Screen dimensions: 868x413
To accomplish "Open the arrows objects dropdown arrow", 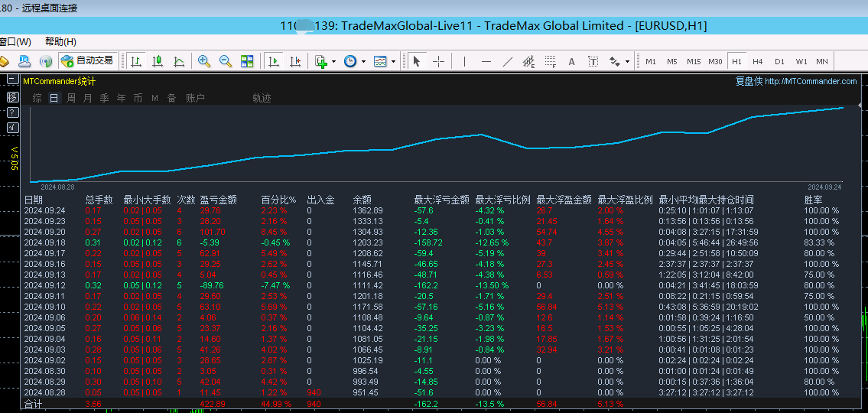I will click(x=627, y=61).
